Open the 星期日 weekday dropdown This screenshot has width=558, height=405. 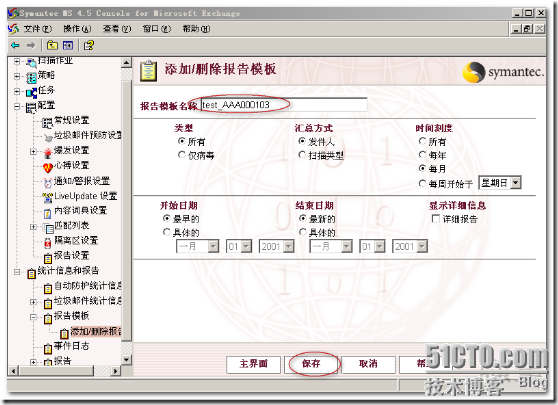tap(515, 183)
